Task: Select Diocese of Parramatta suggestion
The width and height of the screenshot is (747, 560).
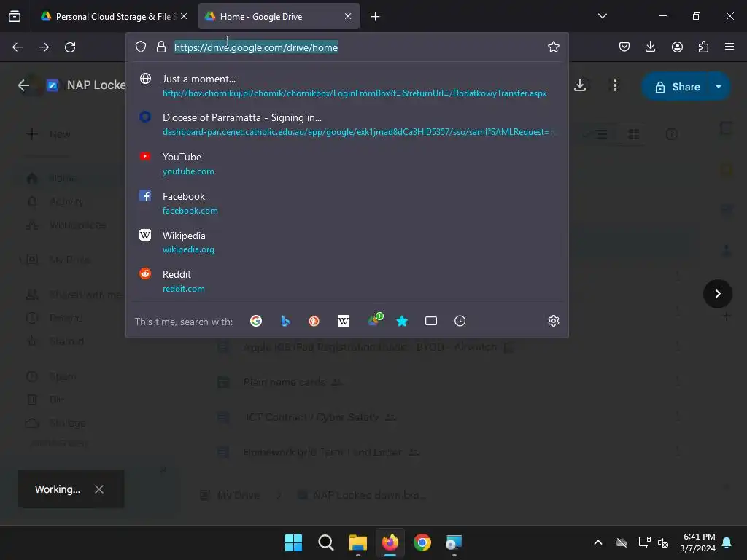Action: (347, 125)
